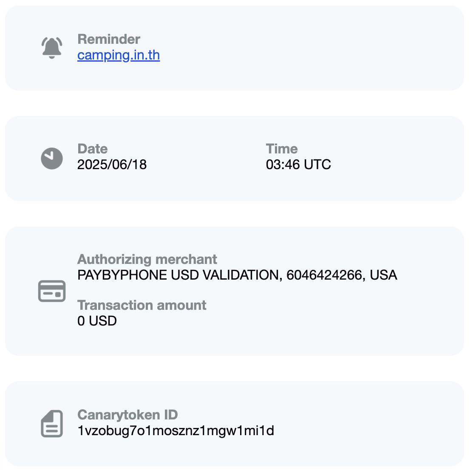Click the document icon beside Canarytoken ID

52,424
